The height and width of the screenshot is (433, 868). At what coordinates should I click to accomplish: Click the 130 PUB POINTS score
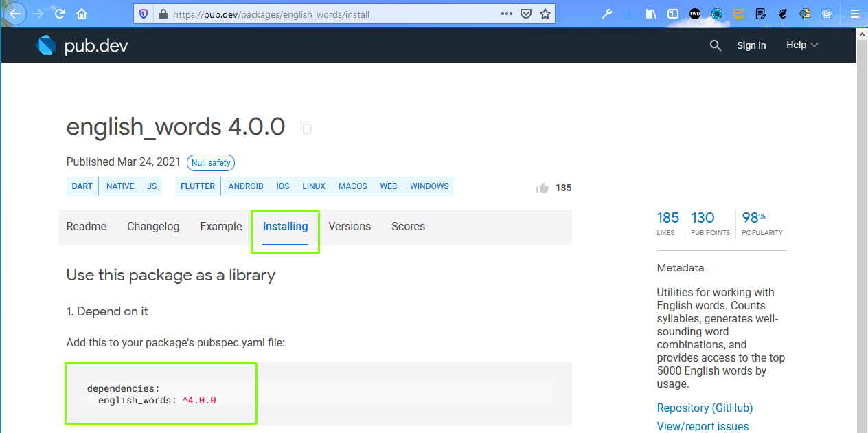(710, 224)
